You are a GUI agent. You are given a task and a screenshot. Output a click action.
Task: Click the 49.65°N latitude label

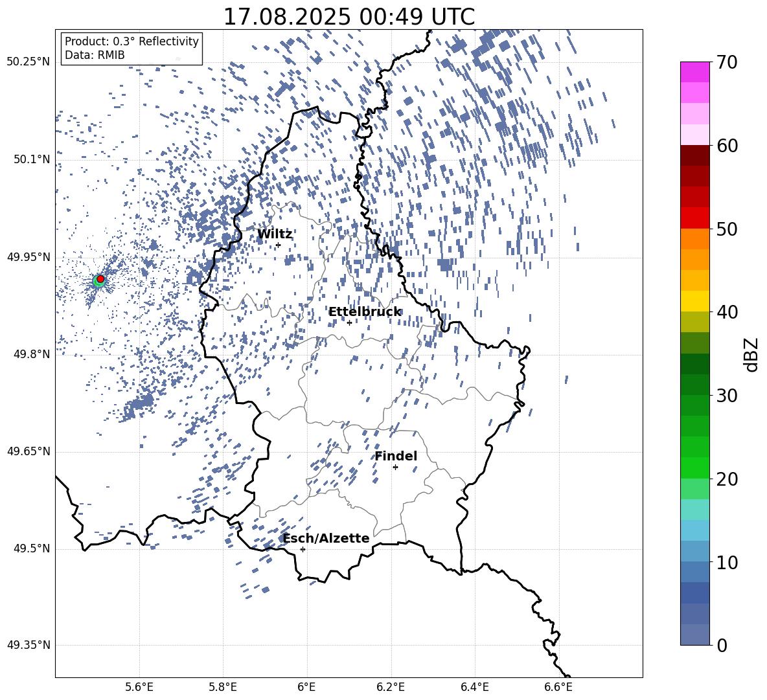click(x=29, y=451)
